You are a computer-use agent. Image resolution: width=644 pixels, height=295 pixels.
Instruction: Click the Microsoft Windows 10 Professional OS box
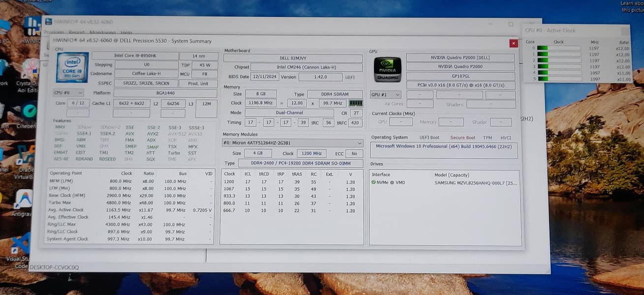click(x=443, y=150)
